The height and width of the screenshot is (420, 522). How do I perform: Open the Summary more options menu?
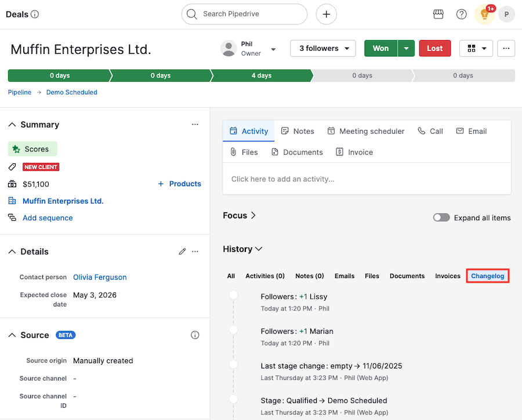195,125
